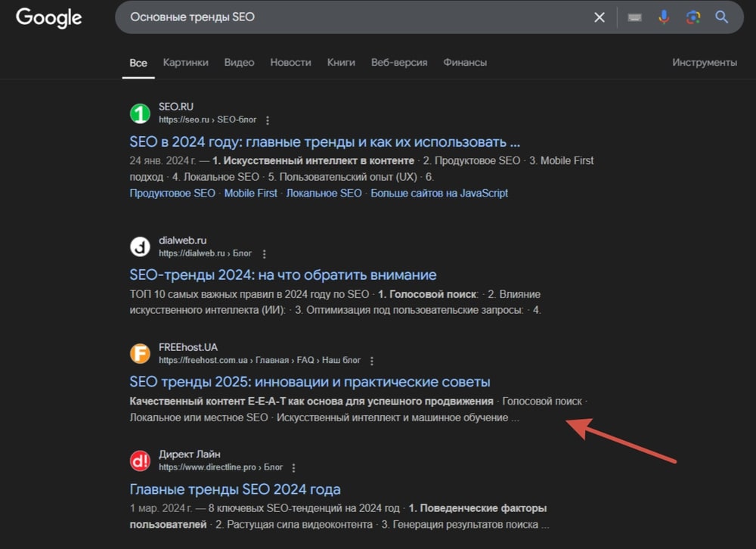The height and width of the screenshot is (549, 756).
Task: Follow the Продуктовое SEO sitelink
Action: tap(172, 193)
